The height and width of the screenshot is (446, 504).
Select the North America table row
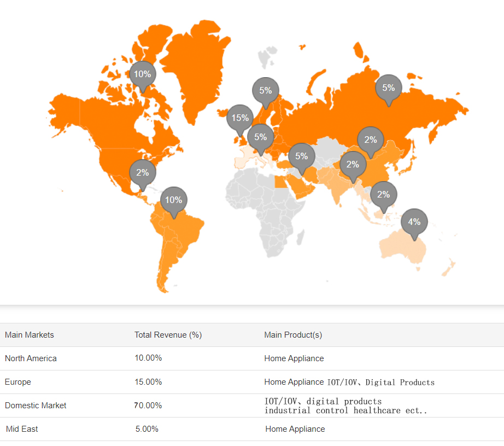(x=251, y=358)
